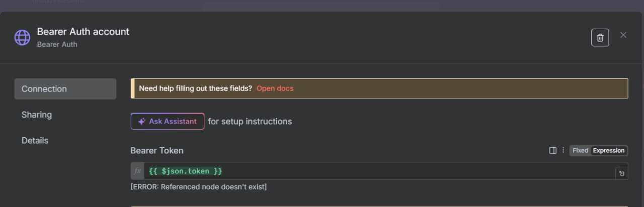Follow the Open docs link

(275, 88)
